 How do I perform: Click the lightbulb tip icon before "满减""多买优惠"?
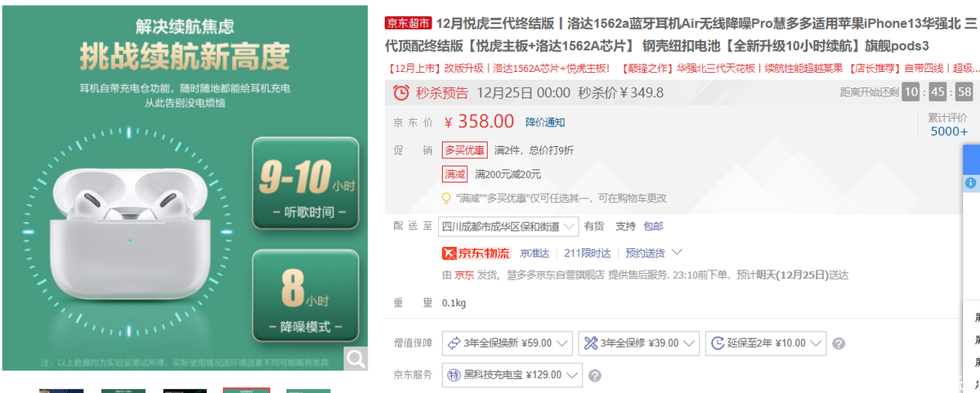coord(446,198)
